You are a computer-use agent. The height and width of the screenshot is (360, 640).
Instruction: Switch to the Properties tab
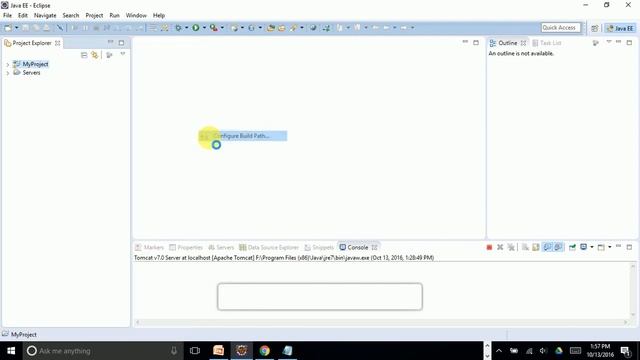[x=186, y=247]
